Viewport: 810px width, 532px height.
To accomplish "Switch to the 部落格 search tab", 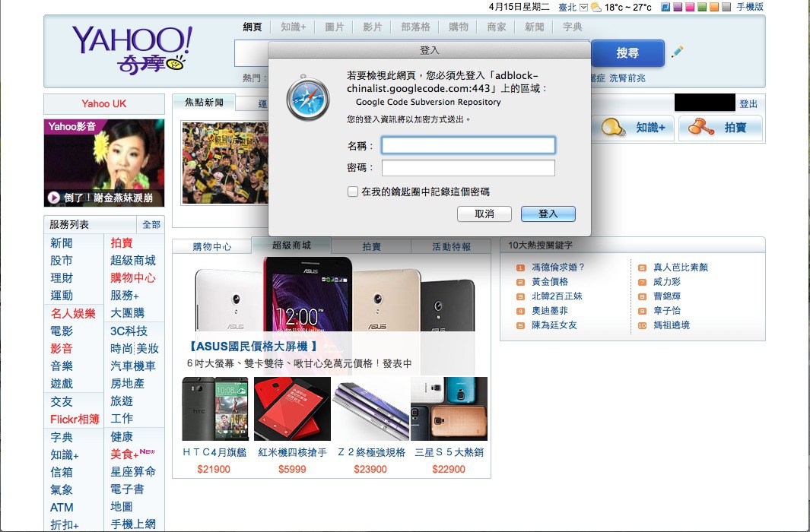I will coord(415,27).
